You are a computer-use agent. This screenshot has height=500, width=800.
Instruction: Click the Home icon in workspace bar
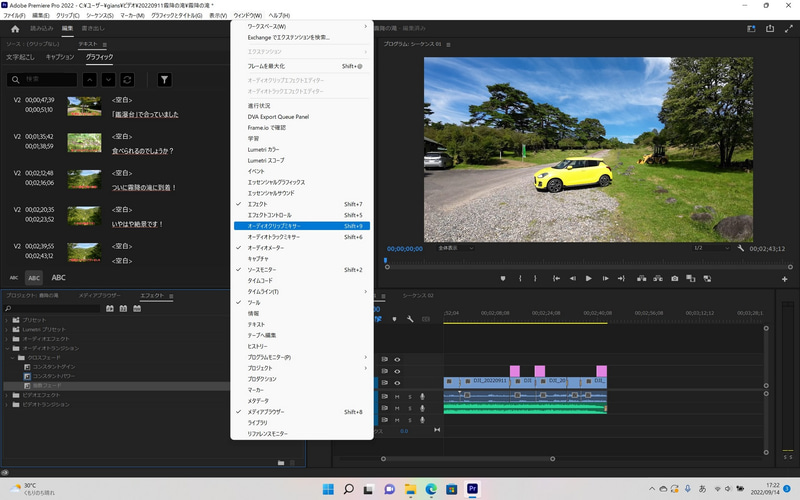[x=15, y=29]
